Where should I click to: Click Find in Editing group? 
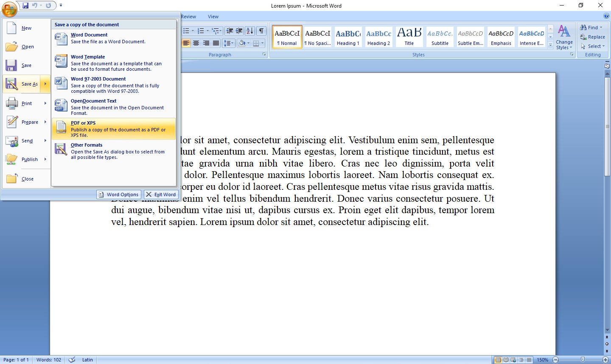click(x=591, y=28)
